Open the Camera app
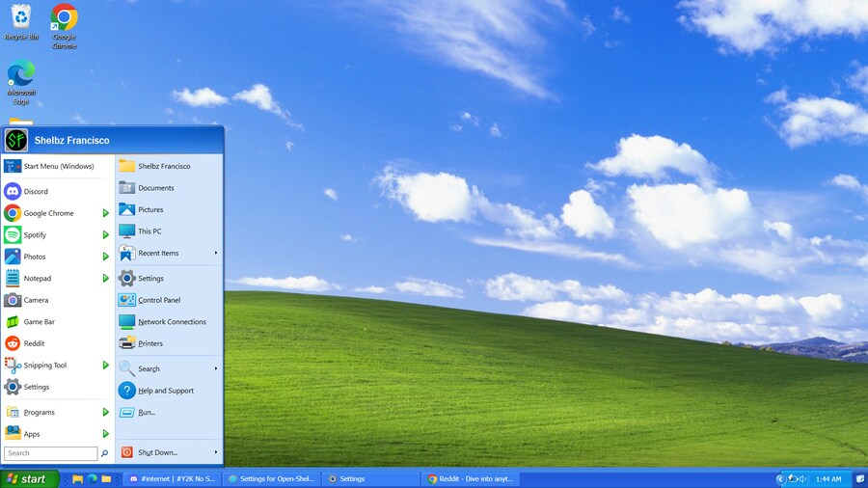Viewport: 868px width, 488px height. pyautogui.click(x=36, y=300)
